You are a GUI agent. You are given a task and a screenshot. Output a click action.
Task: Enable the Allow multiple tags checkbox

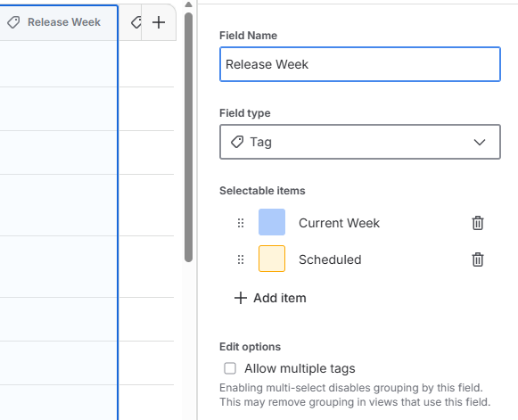tap(230, 368)
